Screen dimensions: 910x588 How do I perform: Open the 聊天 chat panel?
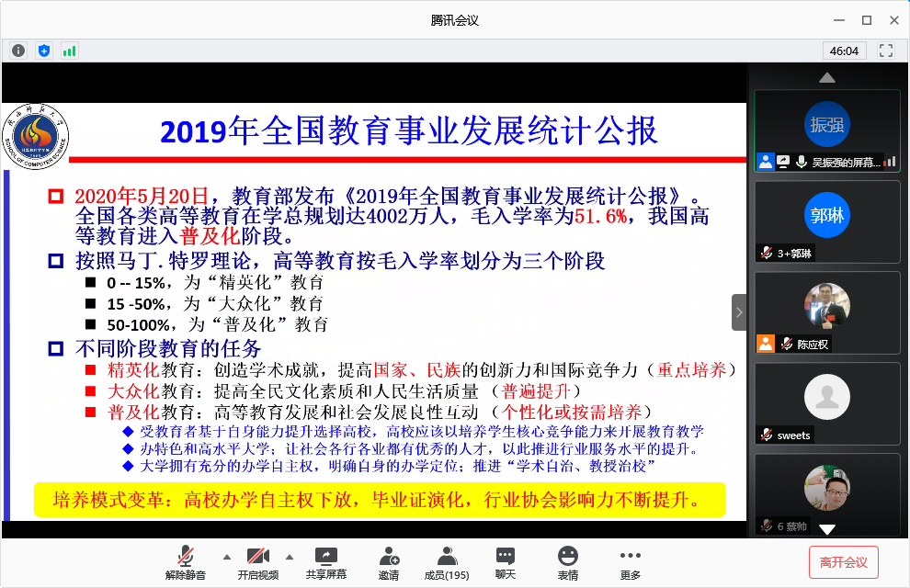point(505,562)
